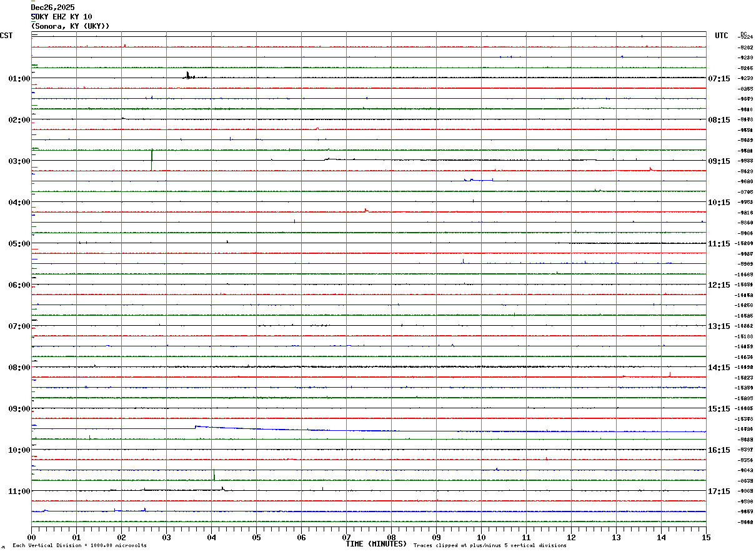
Task: Select the 05:00 CST row label
Action: pyautogui.click(x=19, y=244)
